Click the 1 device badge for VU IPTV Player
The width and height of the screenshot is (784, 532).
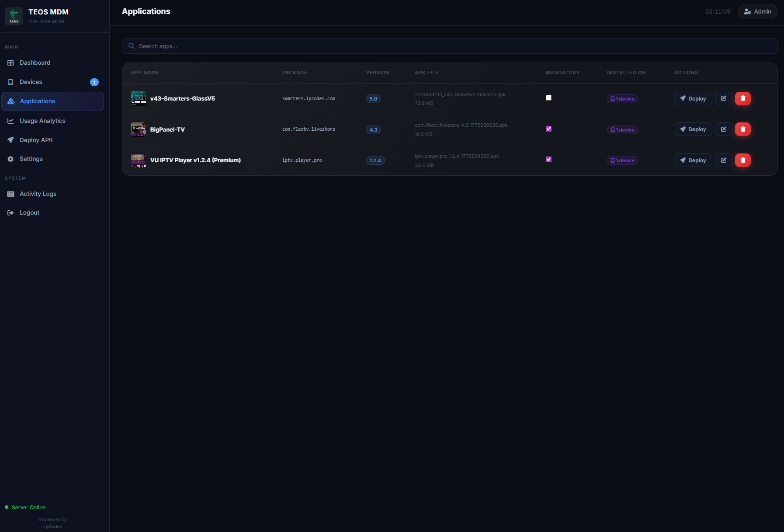click(x=622, y=161)
